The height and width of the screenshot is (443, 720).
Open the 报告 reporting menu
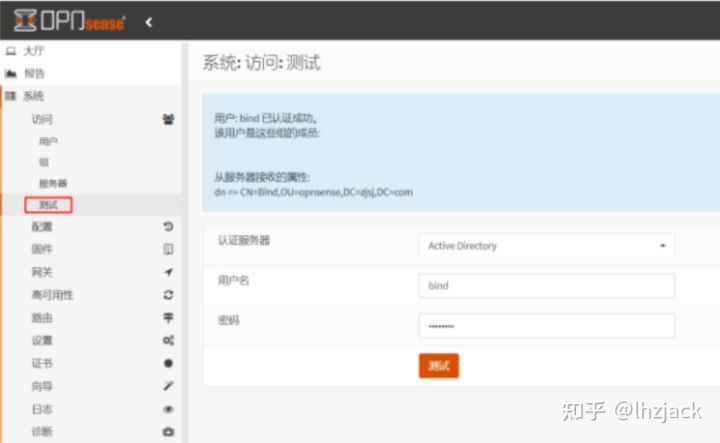(34, 73)
